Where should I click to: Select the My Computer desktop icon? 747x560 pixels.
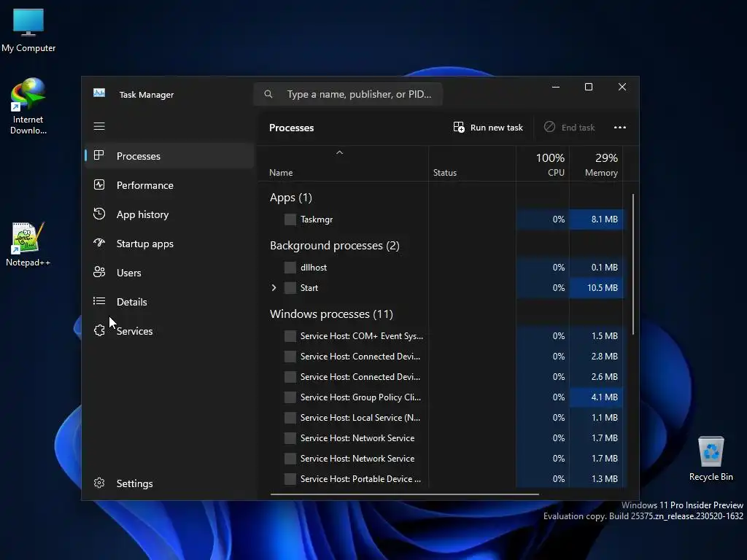tap(28, 31)
